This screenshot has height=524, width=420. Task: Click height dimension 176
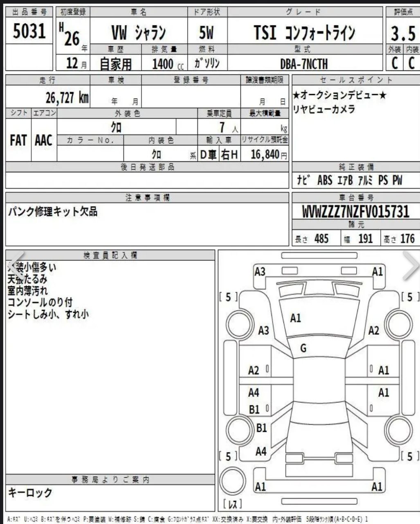(407, 239)
